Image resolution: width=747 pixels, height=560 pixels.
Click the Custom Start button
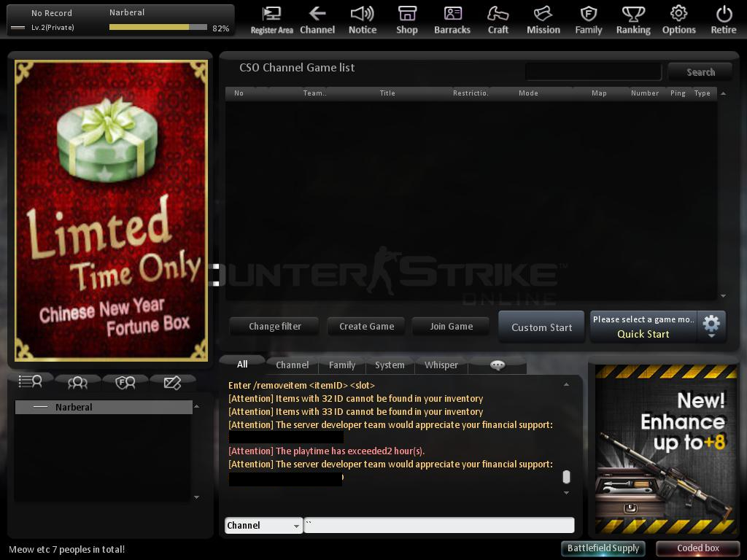click(x=542, y=327)
